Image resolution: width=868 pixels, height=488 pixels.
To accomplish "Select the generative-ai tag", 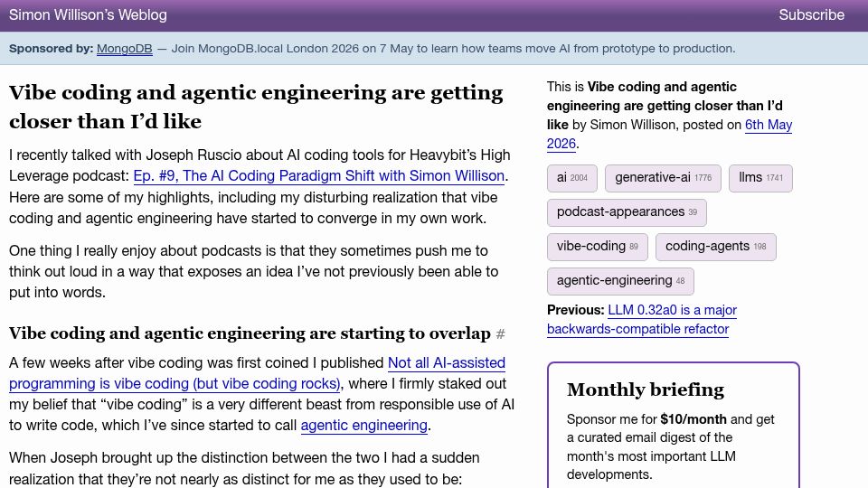I will coord(663,178).
